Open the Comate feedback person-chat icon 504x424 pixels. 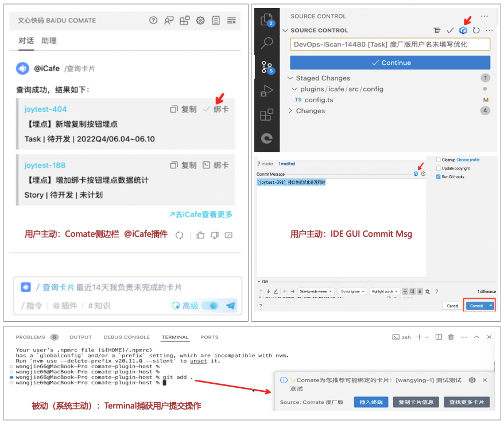(x=169, y=21)
